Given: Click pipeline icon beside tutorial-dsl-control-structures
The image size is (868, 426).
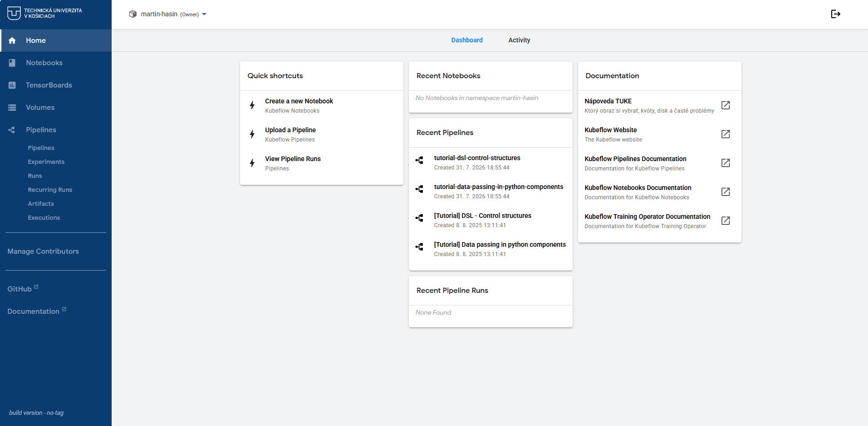Looking at the screenshot, I should click(x=420, y=160).
